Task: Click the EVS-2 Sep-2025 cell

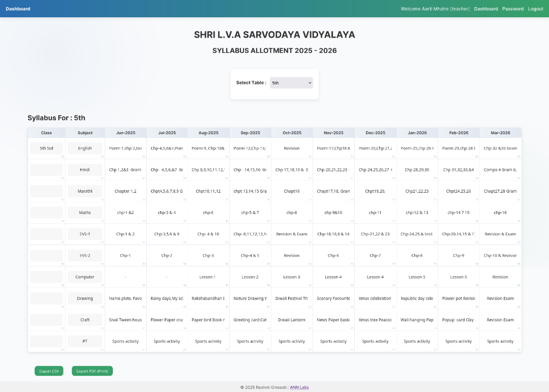Action: (250, 256)
